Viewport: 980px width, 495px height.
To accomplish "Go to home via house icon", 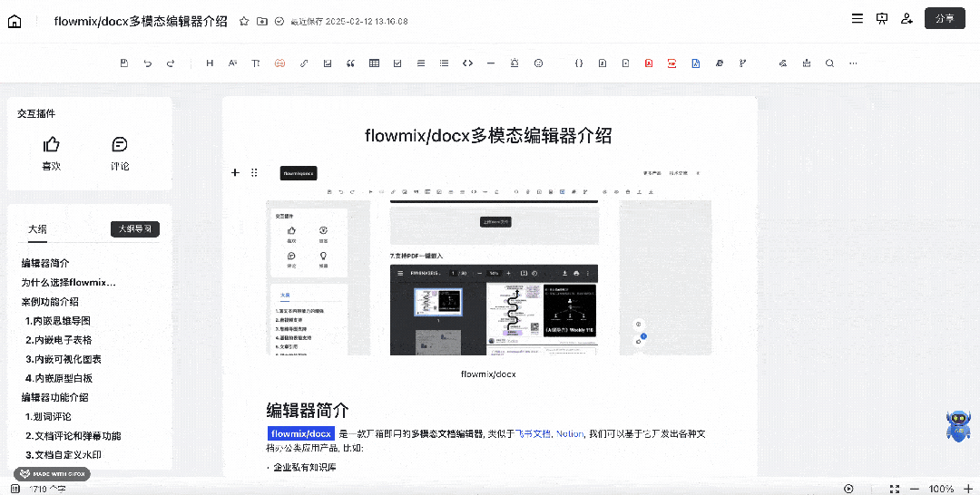I will click(15, 21).
